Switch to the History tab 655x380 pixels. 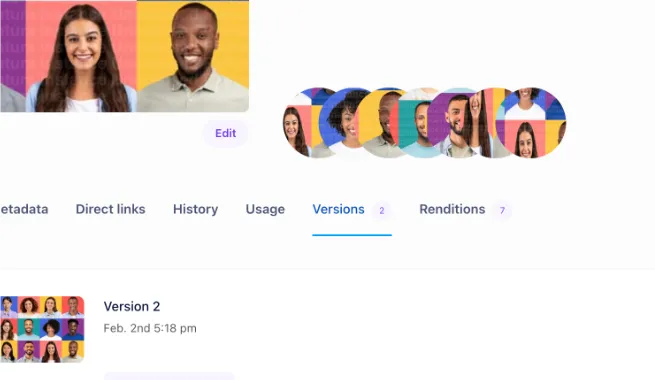pos(195,209)
